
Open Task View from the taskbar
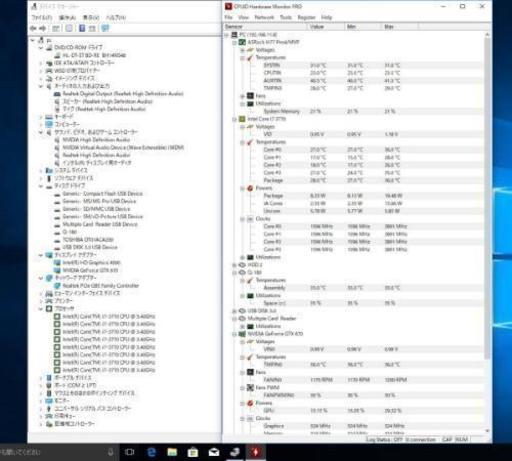(129, 452)
